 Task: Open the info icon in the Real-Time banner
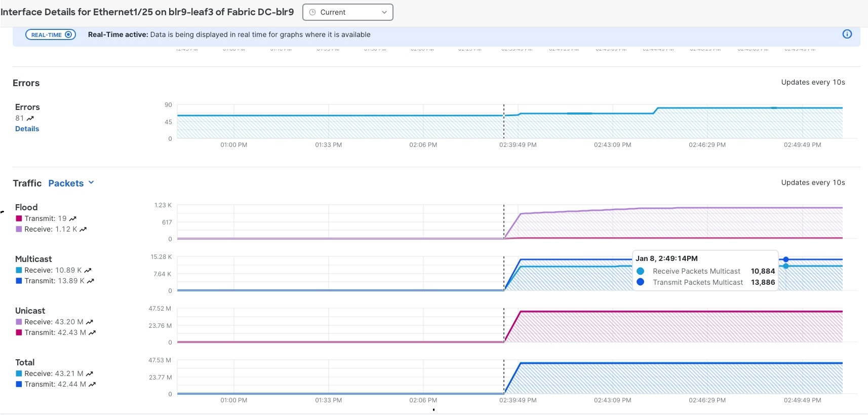(847, 34)
